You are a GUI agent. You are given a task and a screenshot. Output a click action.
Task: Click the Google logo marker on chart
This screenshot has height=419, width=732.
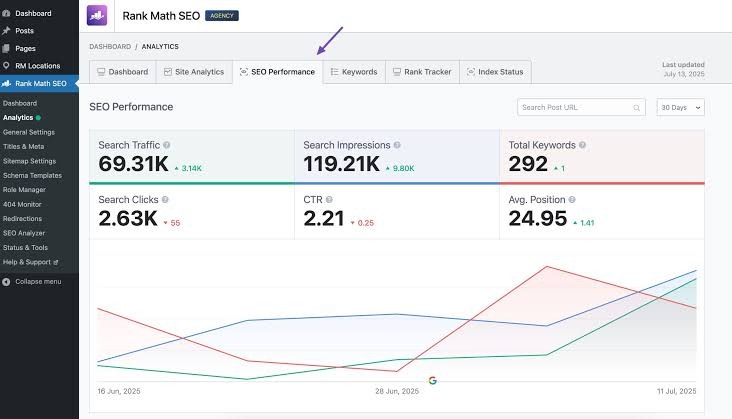tap(433, 381)
